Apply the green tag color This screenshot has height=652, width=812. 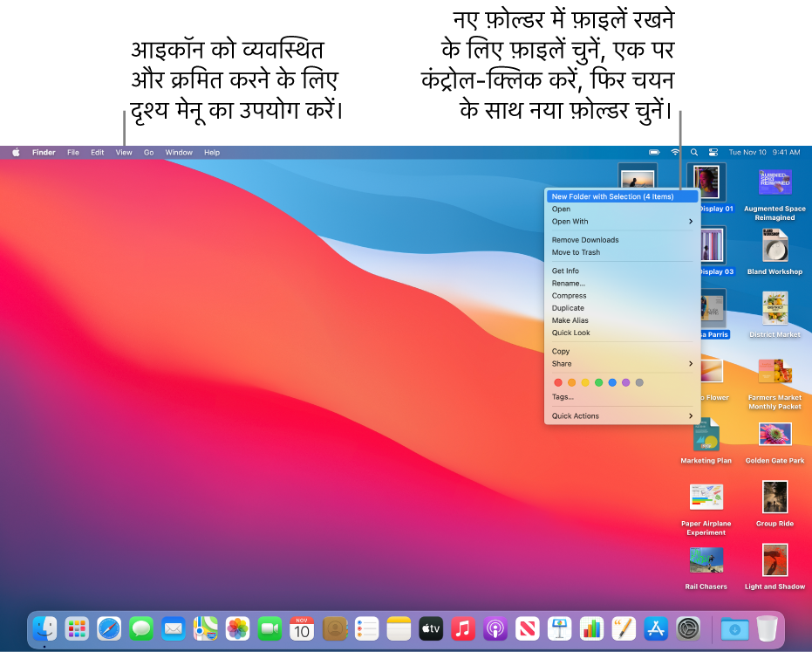click(x=598, y=382)
